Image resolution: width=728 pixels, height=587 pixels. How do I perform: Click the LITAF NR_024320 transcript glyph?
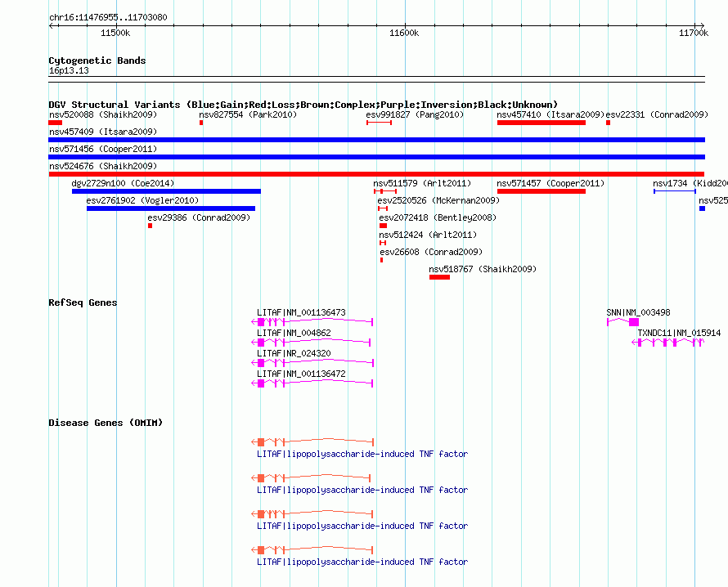(x=312, y=362)
